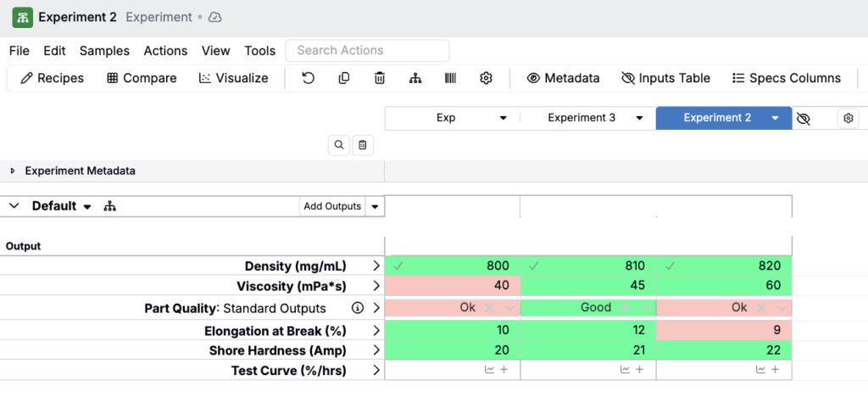Click the undo arrow icon in toolbar
Screen dimensions: 868x414
pos(309,78)
